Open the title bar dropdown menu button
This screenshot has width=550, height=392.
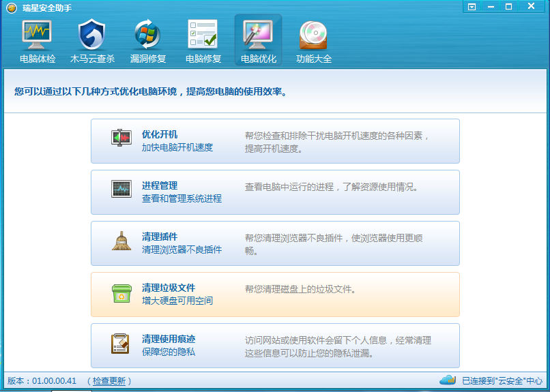(x=472, y=7)
